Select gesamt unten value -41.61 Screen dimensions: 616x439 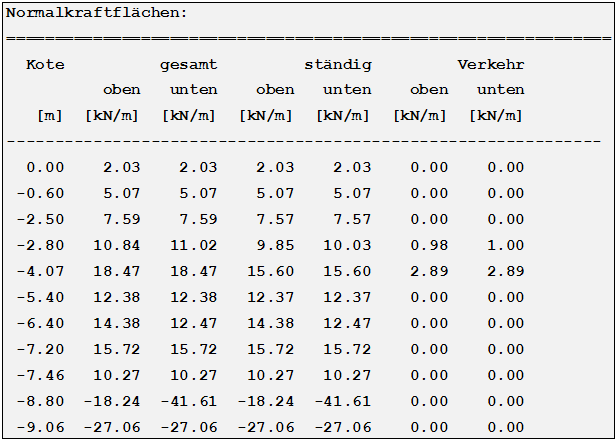189,401
